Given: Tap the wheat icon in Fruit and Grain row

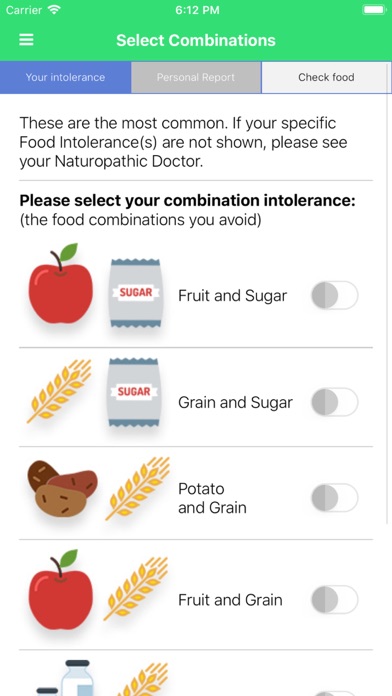Looking at the screenshot, I should [x=137, y=588].
